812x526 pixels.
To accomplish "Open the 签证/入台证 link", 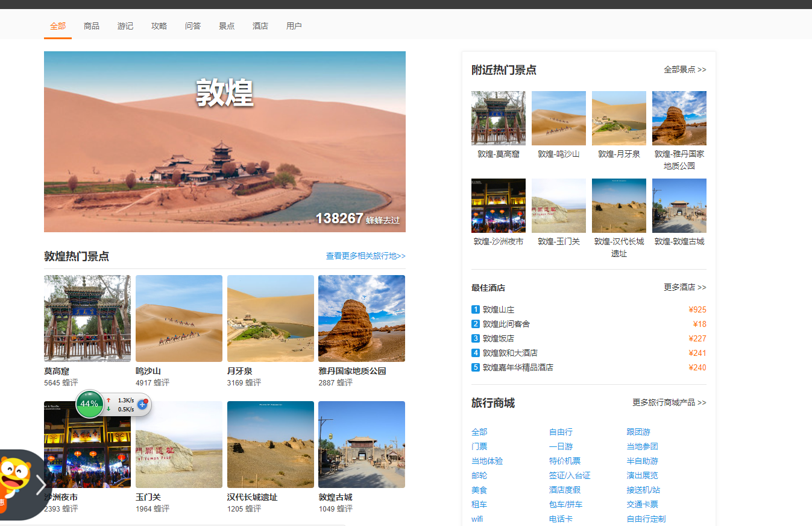I will click(x=570, y=475).
